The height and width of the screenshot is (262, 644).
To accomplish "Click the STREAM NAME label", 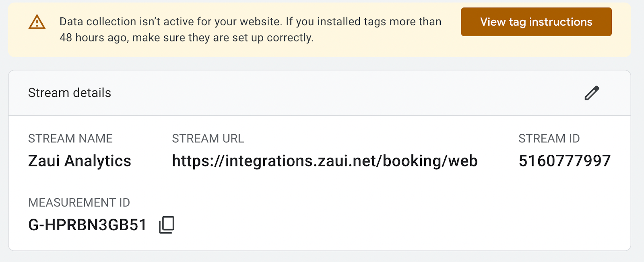I will point(70,139).
